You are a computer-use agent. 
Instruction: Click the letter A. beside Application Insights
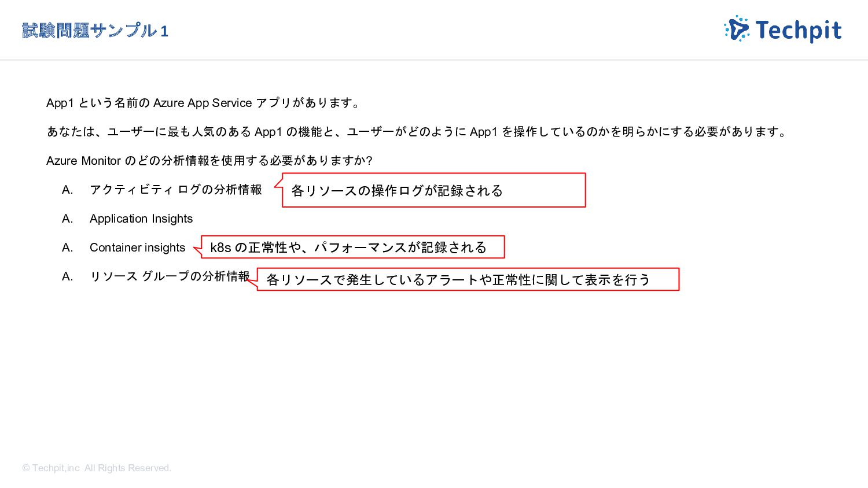[x=68, y=219]
